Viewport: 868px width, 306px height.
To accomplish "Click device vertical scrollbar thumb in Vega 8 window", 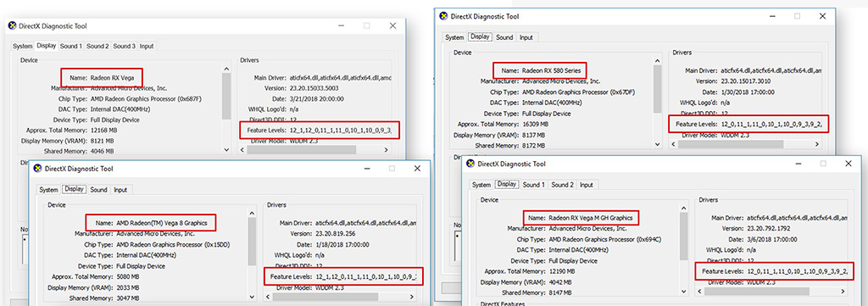I will [x=253, y=242].
